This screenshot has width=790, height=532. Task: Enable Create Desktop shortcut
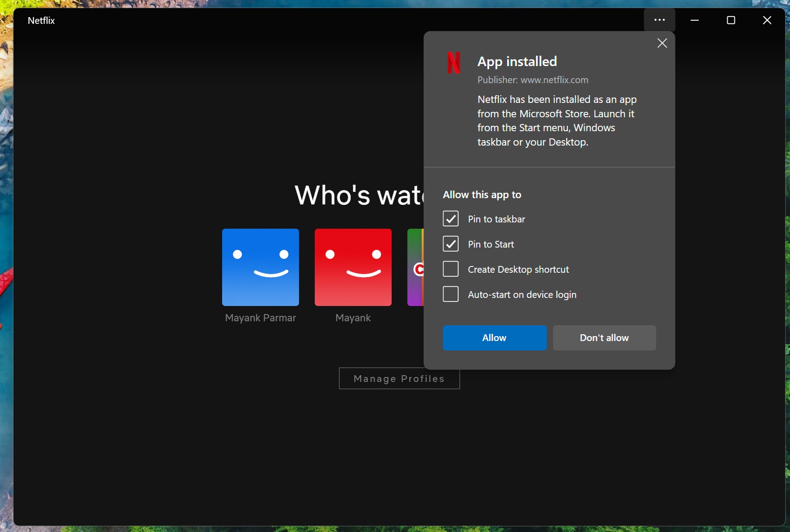point(451,269)
